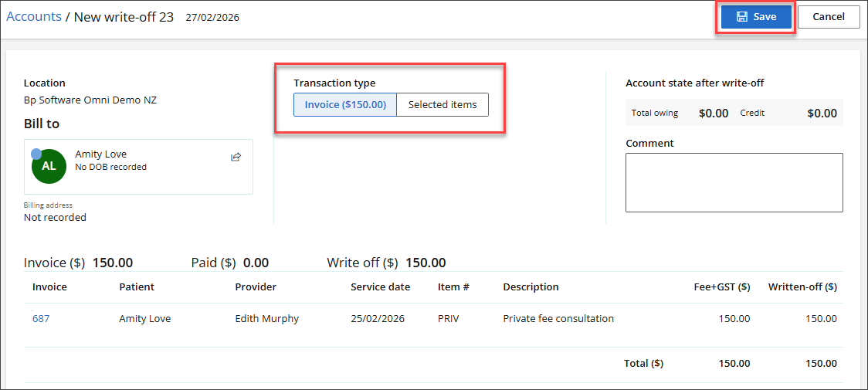The width and height of the screenshot is (868, 390).
Task: Click the Amity Love name in Bill to
Action: click(101, 154)
